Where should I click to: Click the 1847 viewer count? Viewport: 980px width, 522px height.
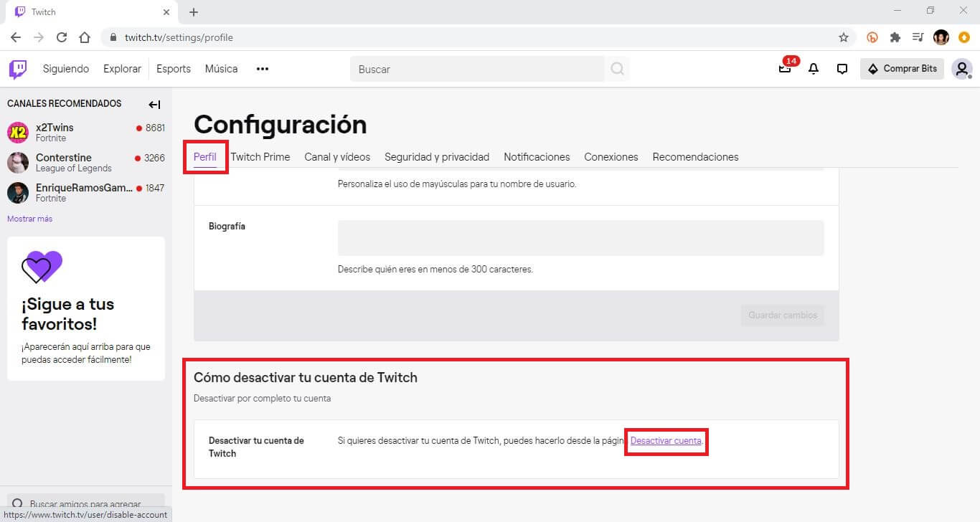tap(155, 188)
